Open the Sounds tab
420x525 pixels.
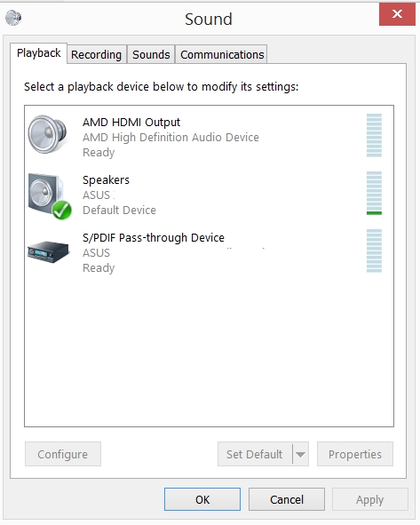(151, 54)
